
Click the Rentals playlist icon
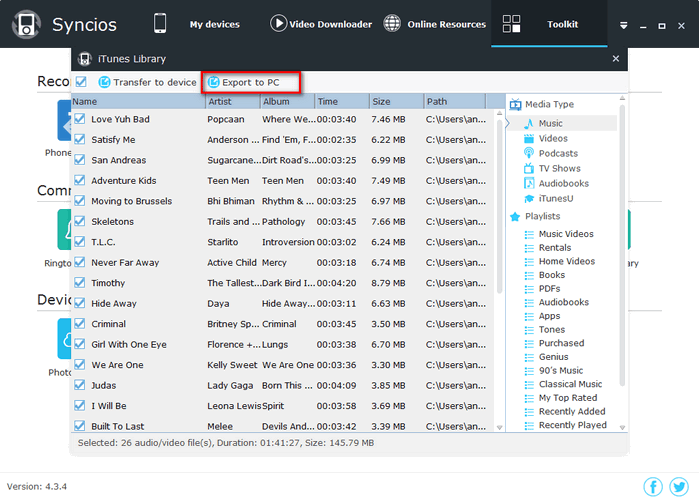click(529, 248)
